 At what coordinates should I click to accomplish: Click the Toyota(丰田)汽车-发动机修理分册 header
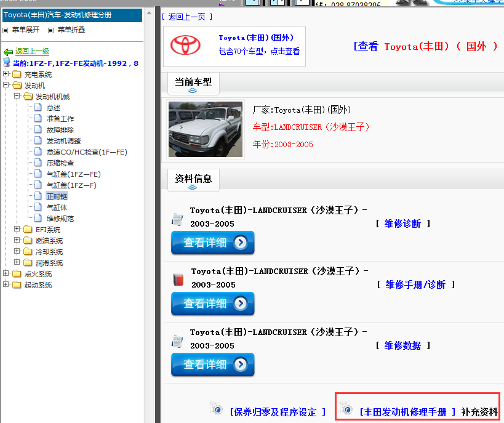[72, 15]
